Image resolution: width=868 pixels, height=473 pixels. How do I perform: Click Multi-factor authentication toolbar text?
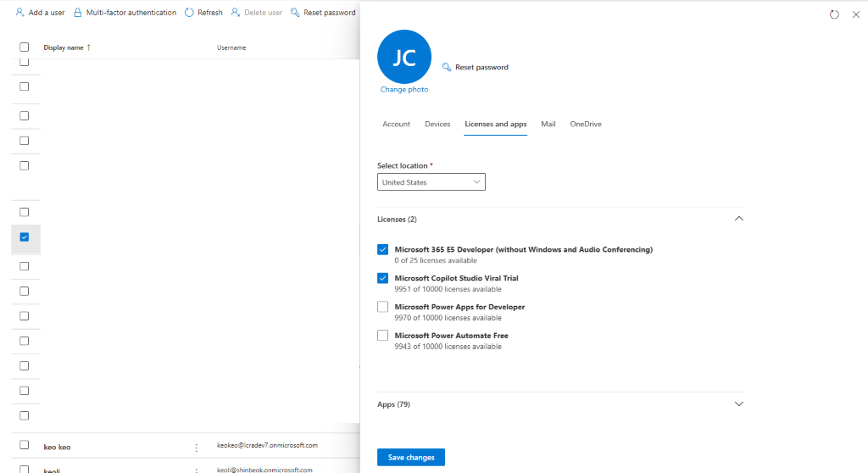click(131, 12)
